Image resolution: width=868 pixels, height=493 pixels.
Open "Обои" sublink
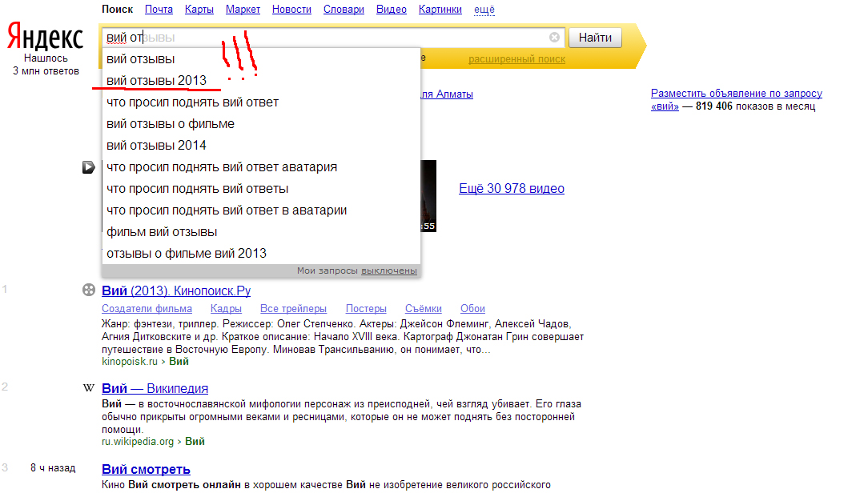point(472,309)
